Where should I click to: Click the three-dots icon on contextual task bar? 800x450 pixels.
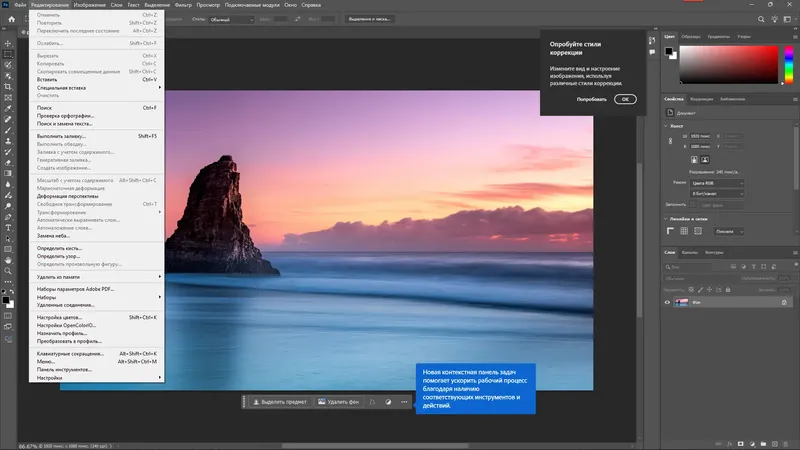pyautogui.click(x=404, y=402)
